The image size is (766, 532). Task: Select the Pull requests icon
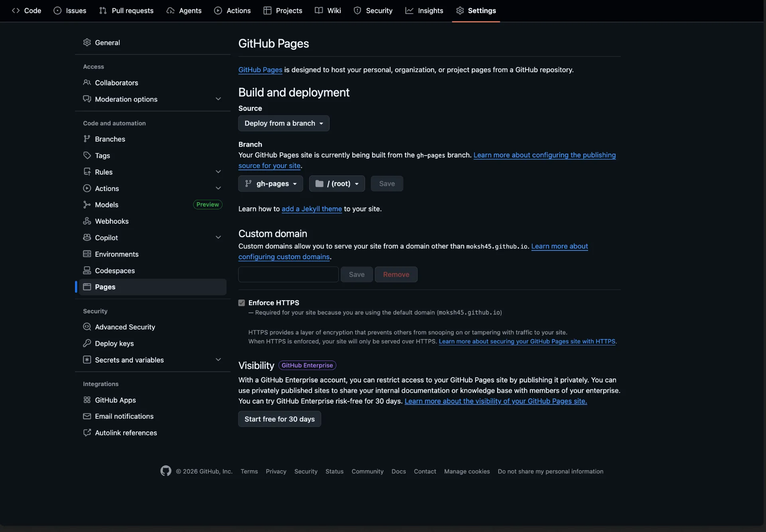pos(103,11)
